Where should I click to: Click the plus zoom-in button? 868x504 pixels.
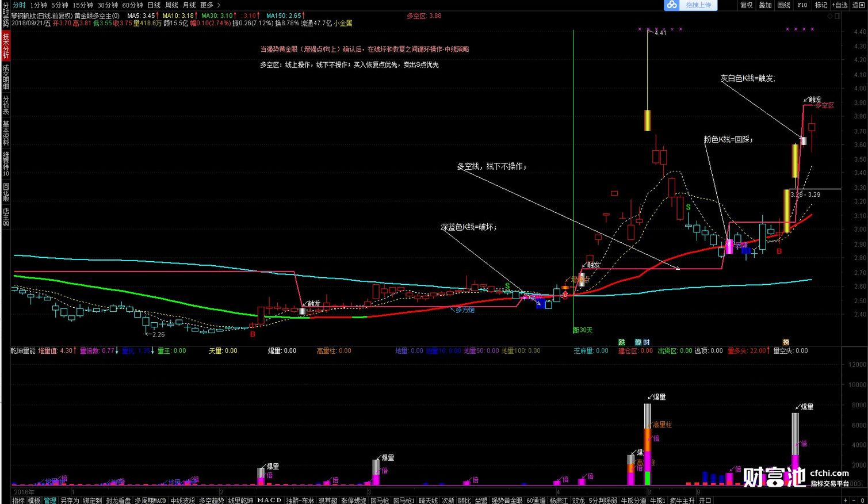click(x=845, y=501)
